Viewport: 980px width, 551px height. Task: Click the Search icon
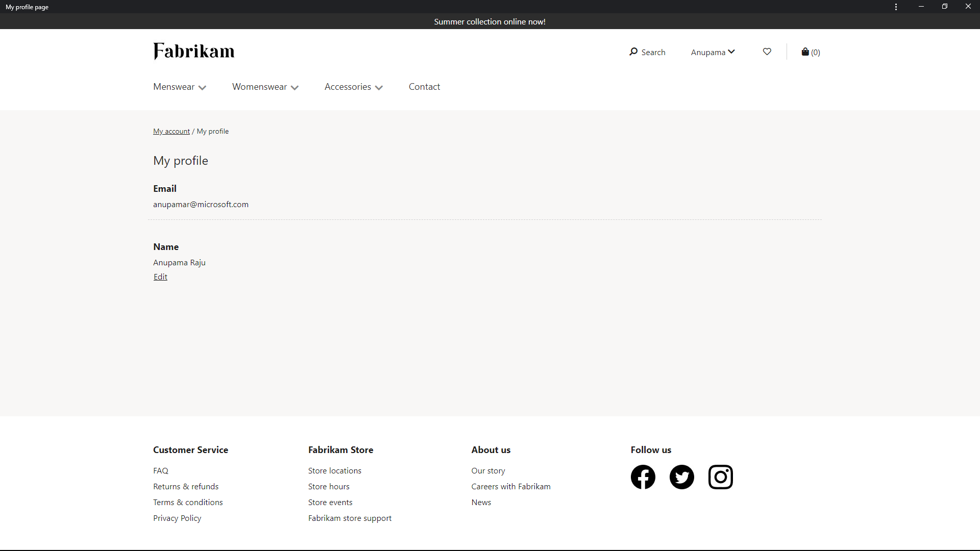[633, 52]
